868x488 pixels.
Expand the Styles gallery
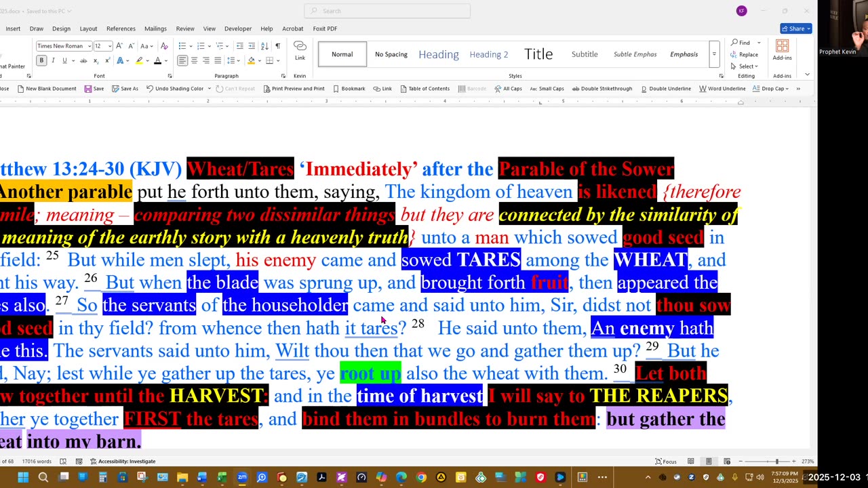tap(714, 54)
